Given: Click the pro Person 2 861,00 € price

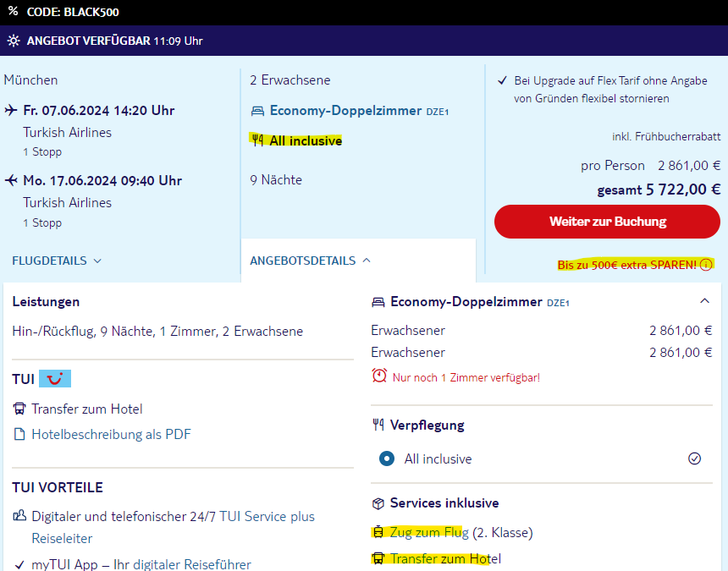Looking at the screenshot, I should click(650, 166).
